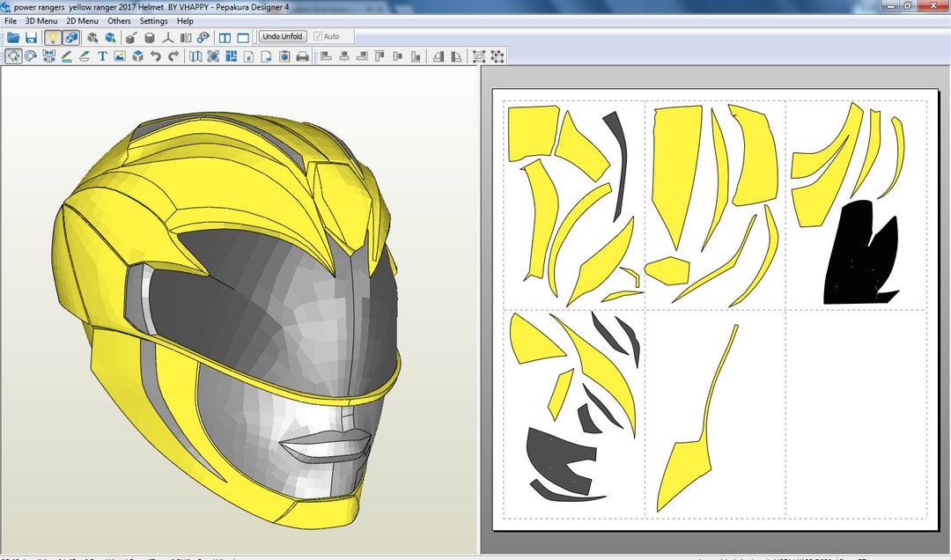951x560 pixels.
Task: Select the 2D pattern selection tool
Action: point(13,56)
